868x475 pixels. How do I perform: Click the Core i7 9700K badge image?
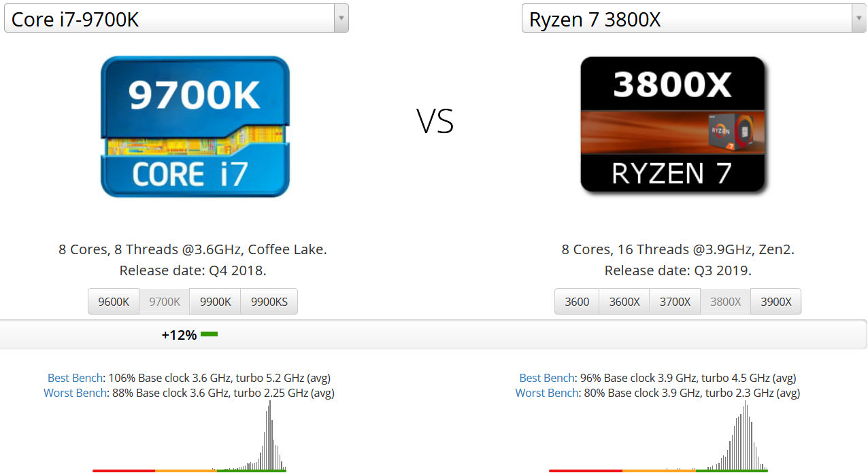(195, 128)
